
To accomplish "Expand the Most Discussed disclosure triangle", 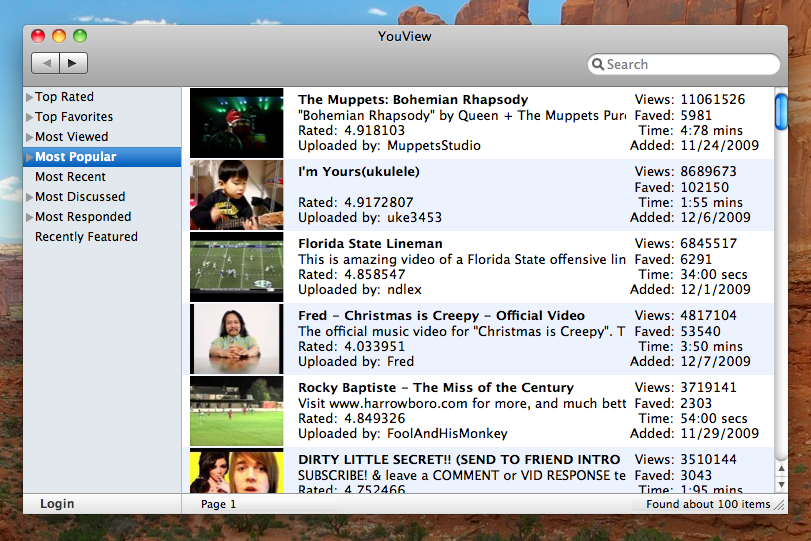I will (29, 198).
